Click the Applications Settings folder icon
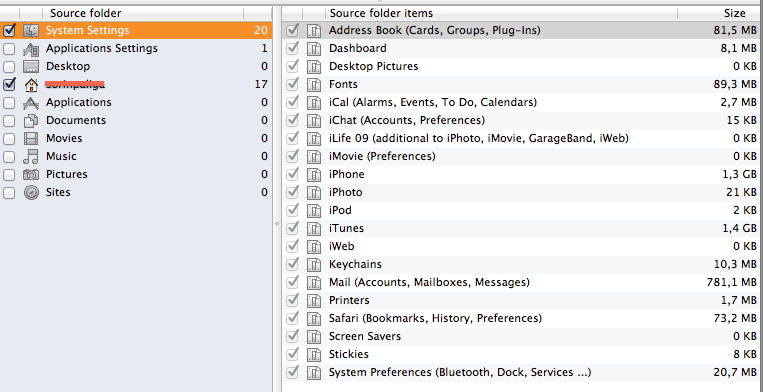This screenshot has width=763, height=392. coord(31,48)
